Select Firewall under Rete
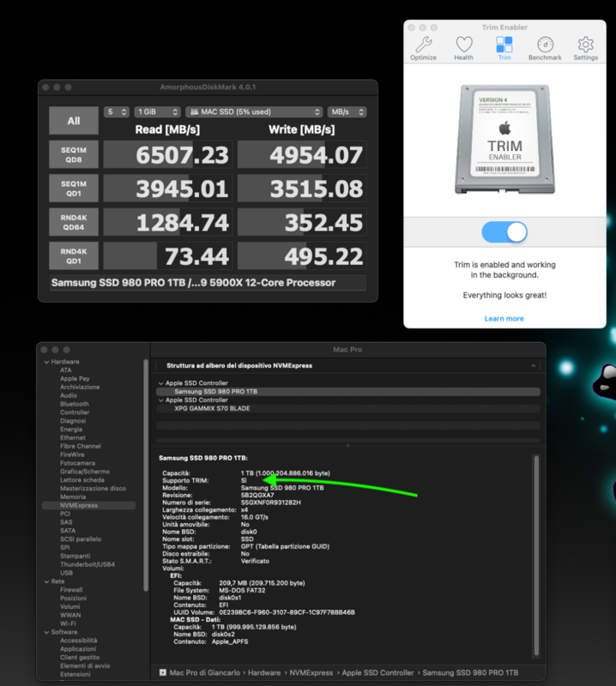 tap(71, 590)
